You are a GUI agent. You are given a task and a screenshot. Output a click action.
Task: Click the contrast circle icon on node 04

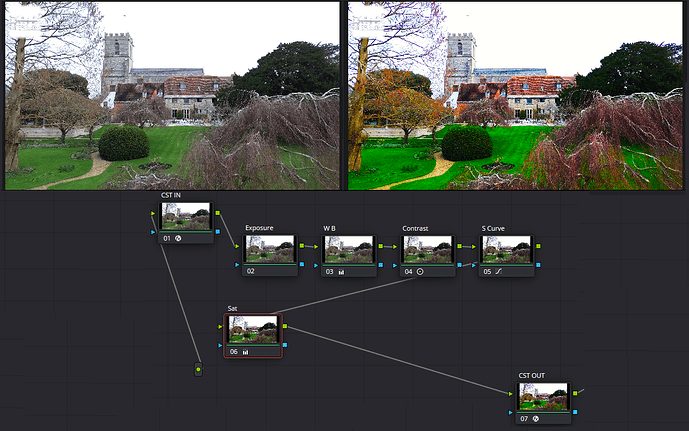point(420,271)
